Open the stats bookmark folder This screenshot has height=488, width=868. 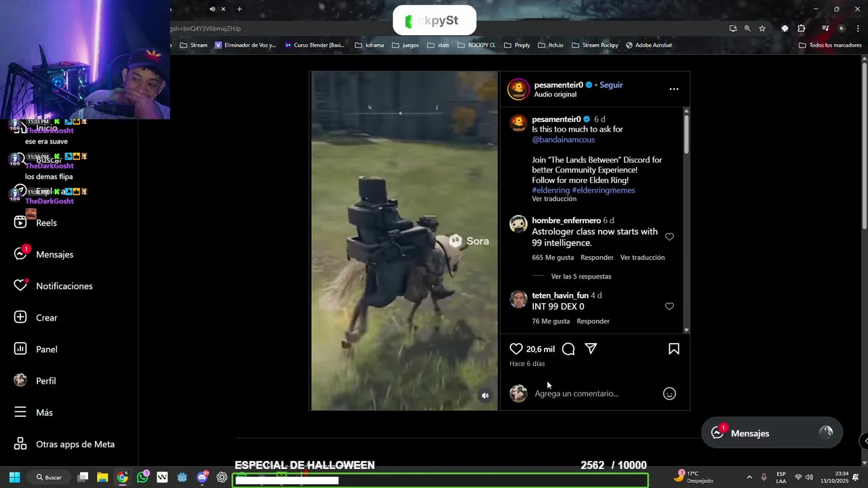[438, 45]
